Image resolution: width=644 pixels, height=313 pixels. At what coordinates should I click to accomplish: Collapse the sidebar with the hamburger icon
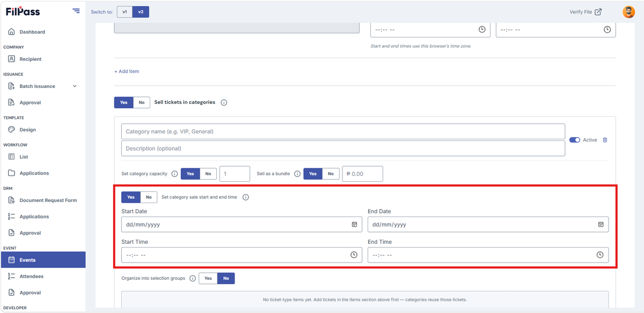click(76, 11)
